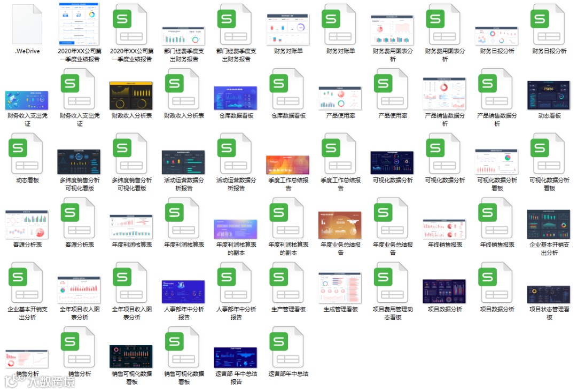Click the 生产管理看板 file name

(288, 309)
